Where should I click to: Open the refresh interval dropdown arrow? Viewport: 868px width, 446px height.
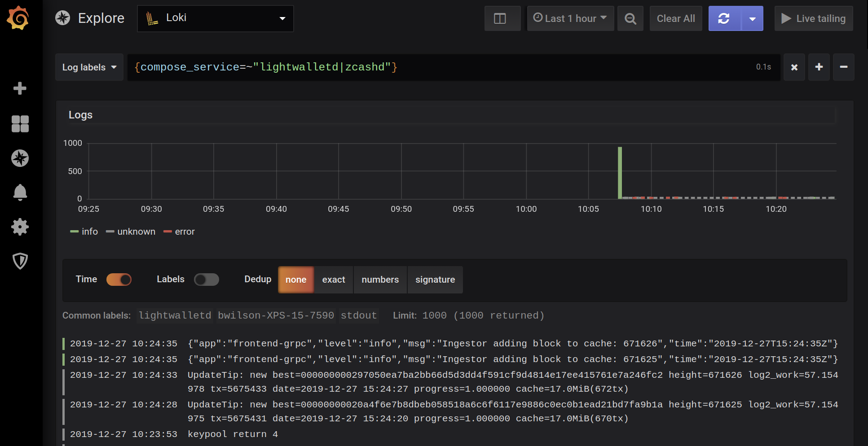pyautogui.click(x=752, y=18)
